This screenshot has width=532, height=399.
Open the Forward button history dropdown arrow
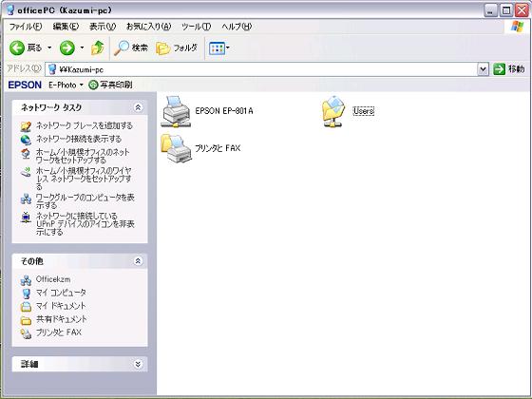[x=82, y=47]
